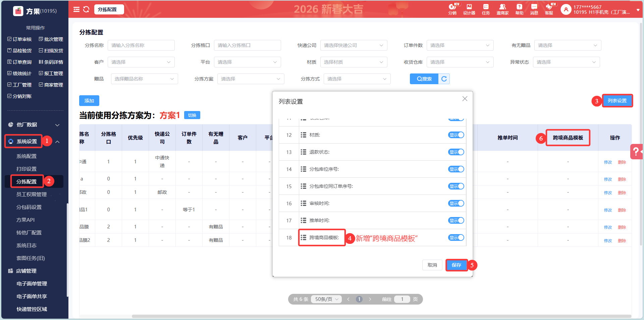Screen dimensions: 644x320
Task: Toggle the 跨境商品模板 display switch
Action: click(456, 237)
